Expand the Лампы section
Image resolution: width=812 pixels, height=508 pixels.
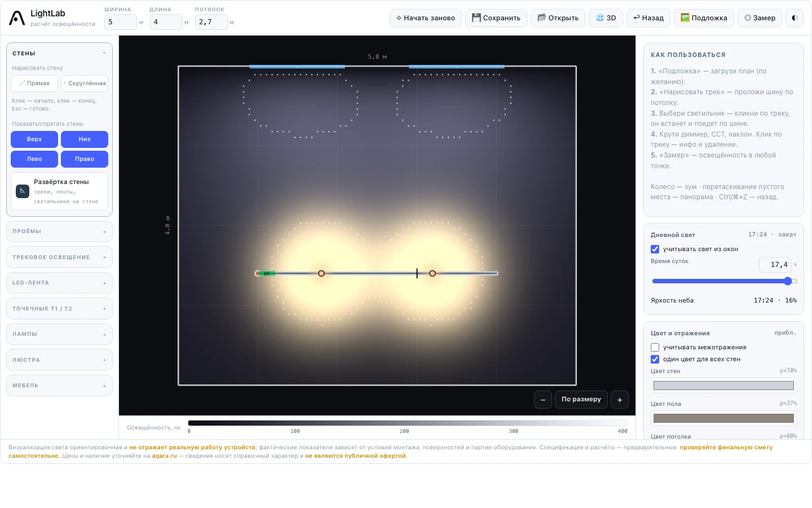click(x=59, y=334)
